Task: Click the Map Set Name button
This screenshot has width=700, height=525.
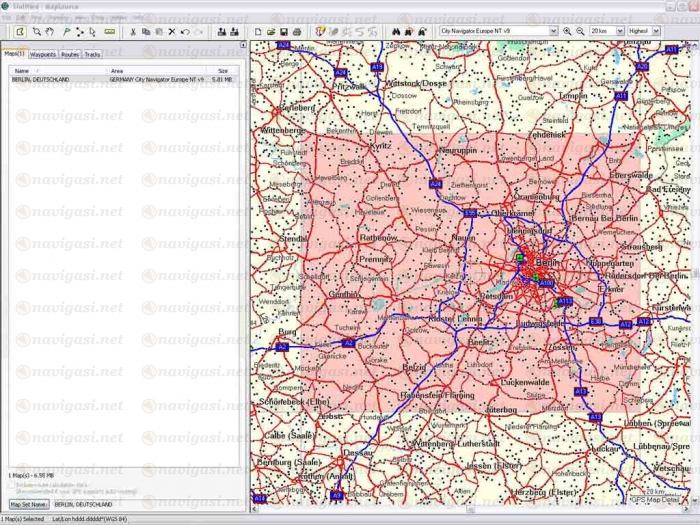Action: coord(29,504)
